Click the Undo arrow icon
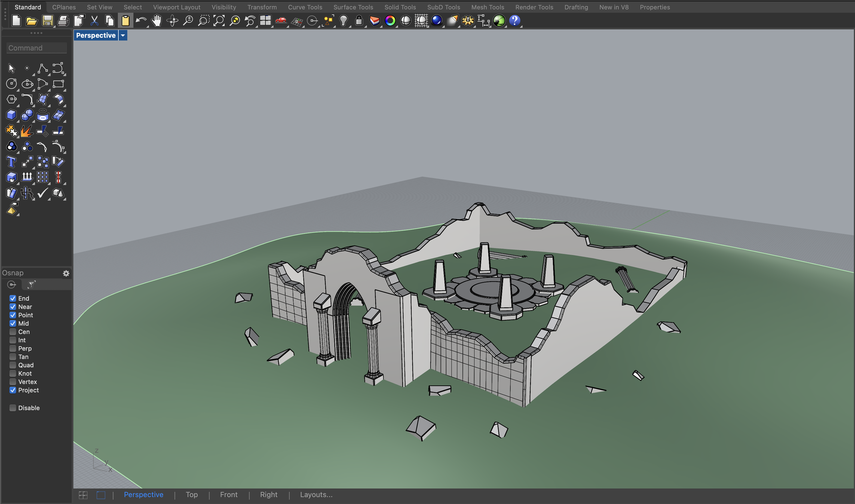 [x=141, y=21]
